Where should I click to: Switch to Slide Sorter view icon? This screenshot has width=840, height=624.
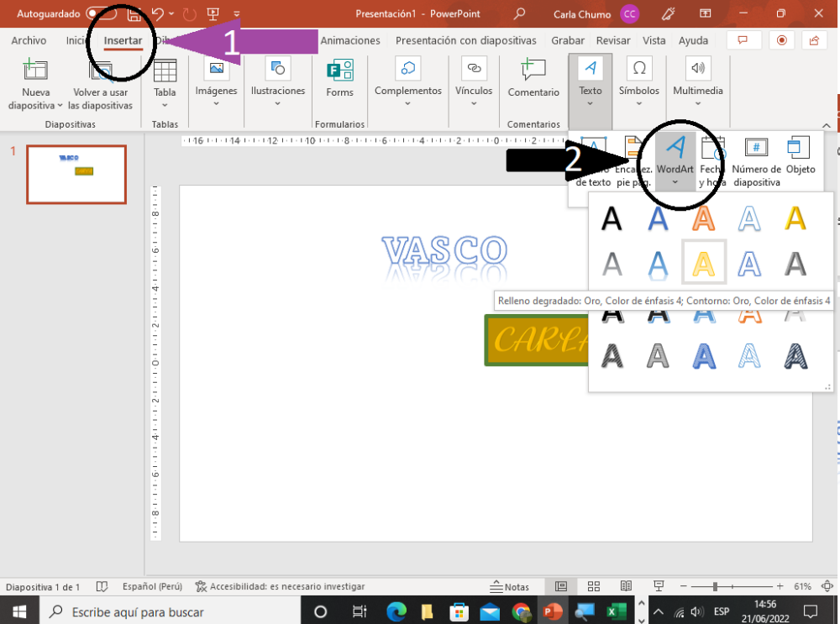click(594, 586)
